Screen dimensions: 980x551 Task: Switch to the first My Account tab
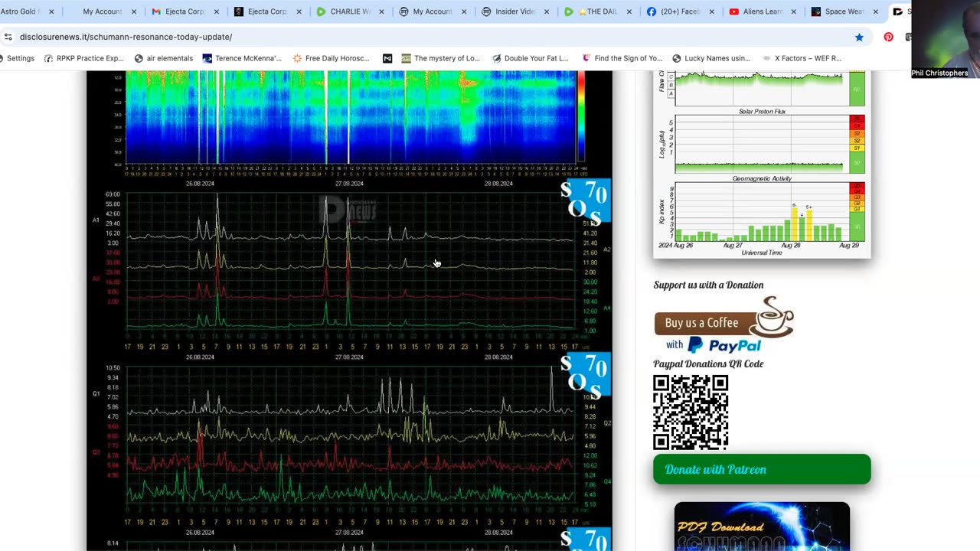click(102, 11)
